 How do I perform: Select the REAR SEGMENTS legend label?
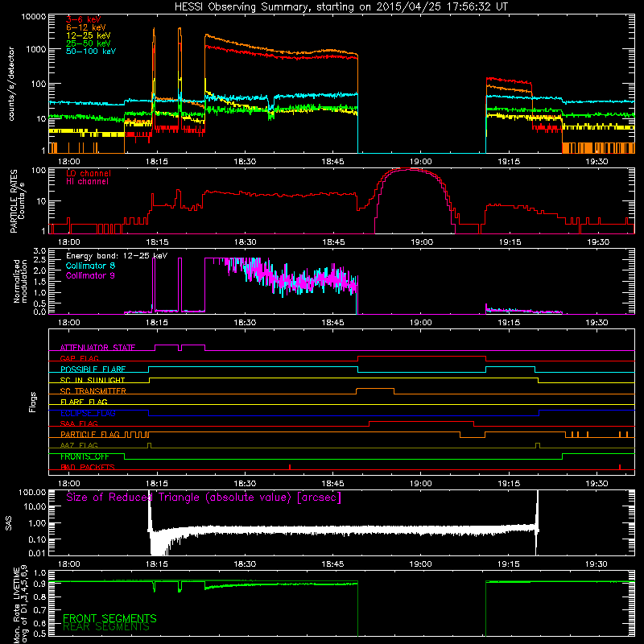(x=106, y=627)
